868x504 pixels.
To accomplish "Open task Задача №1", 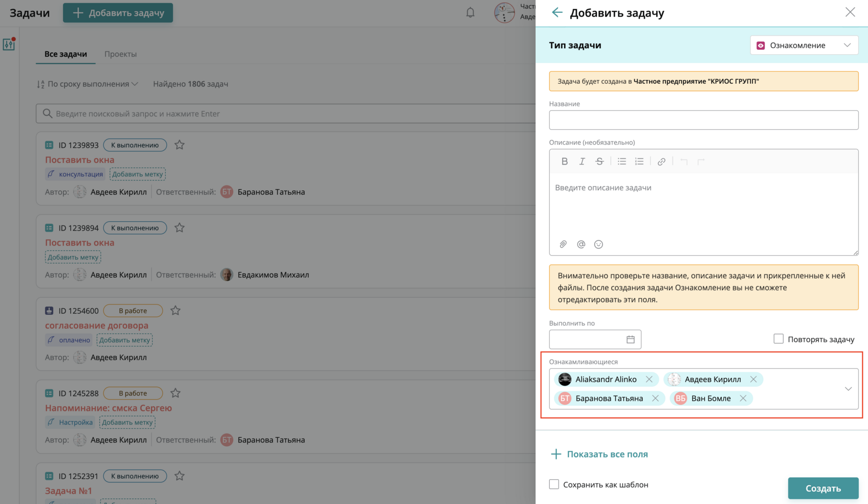I will 68,491.
